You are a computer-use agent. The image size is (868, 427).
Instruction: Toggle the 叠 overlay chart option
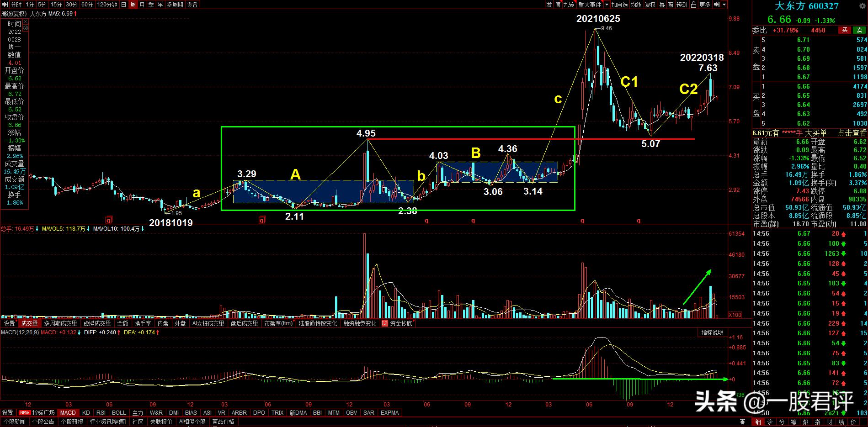coord(662,5)
